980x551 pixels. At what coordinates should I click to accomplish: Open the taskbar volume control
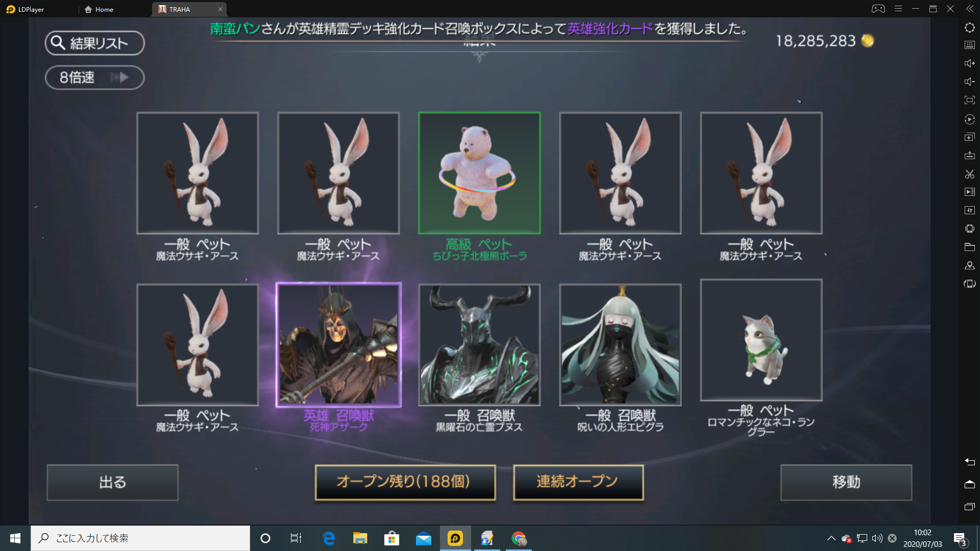point(877,538)
